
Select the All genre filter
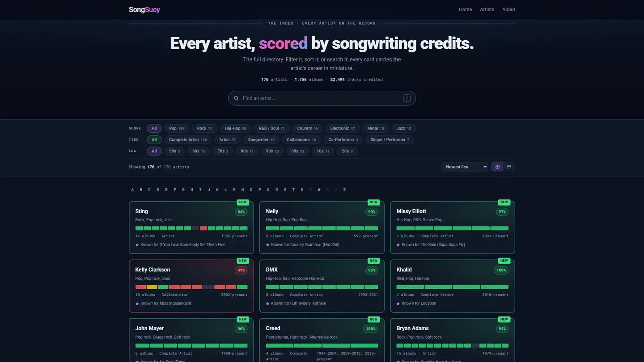(154, 128)
